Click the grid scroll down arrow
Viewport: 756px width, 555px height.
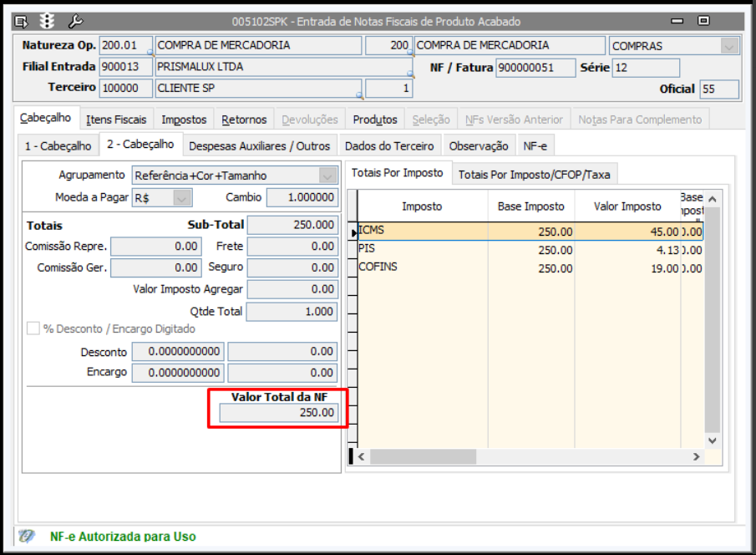pos(713,440)
